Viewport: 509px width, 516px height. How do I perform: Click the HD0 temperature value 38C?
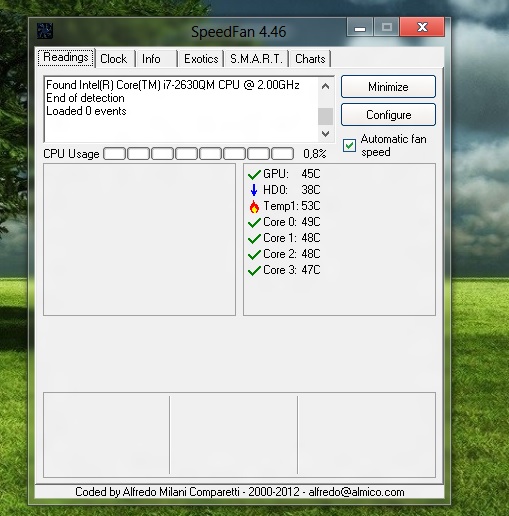pos(311,190)
